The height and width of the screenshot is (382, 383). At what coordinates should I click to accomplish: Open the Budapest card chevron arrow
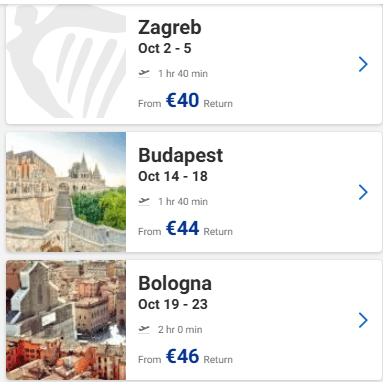(x=363, y=192)
